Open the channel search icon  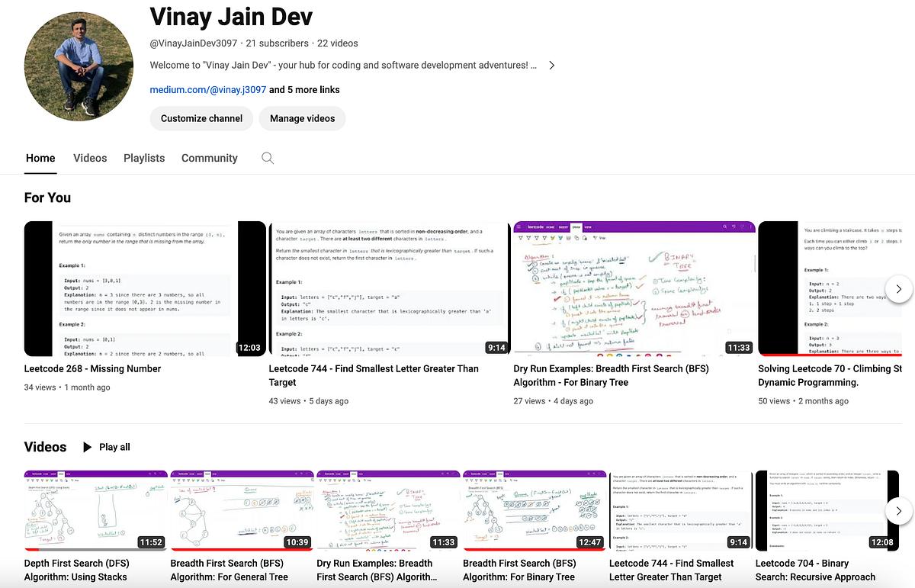pyautogui.click(x=268, y=158)
